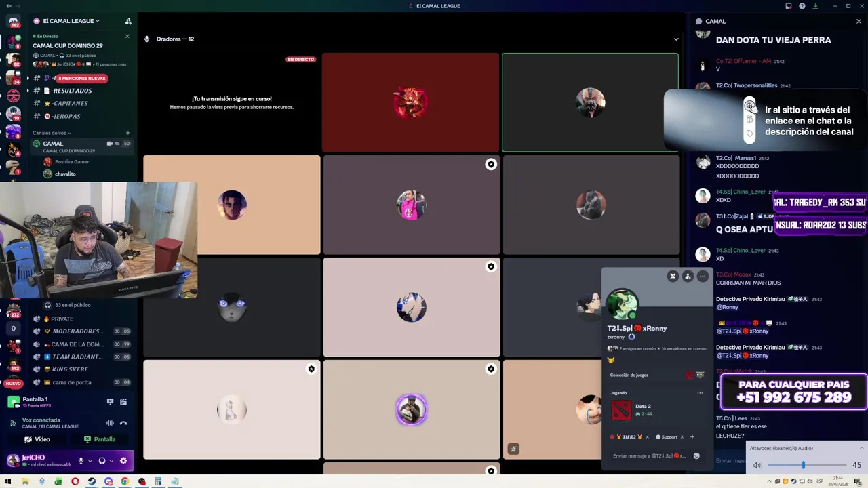Join the KING SKERE voice channel
This screenshot has height=488, width=868.
(x=80, y=369)
